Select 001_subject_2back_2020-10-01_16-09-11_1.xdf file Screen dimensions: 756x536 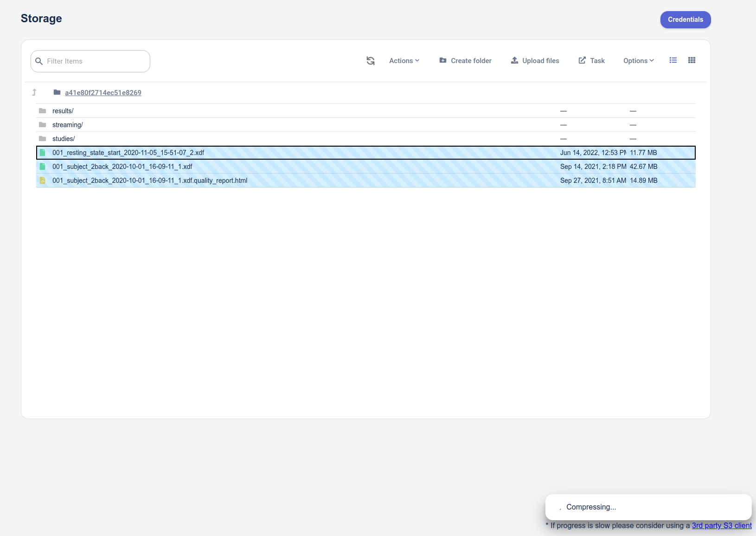[366, 167]
